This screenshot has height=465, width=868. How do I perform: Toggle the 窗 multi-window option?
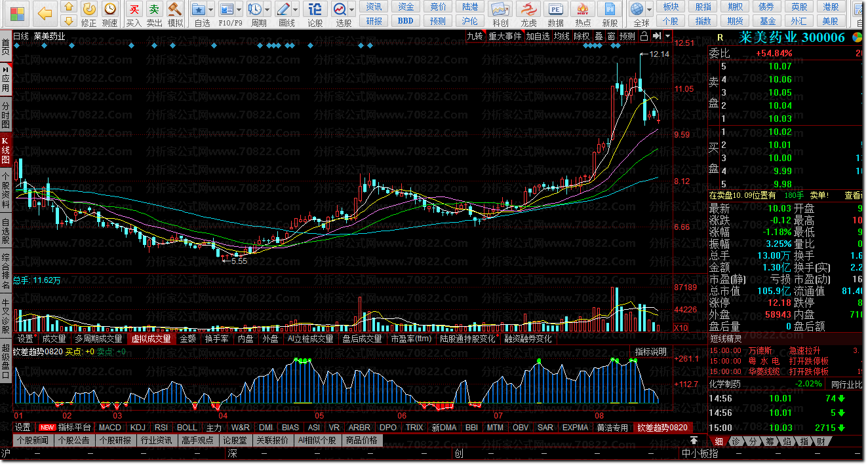[x=612, y=36]
